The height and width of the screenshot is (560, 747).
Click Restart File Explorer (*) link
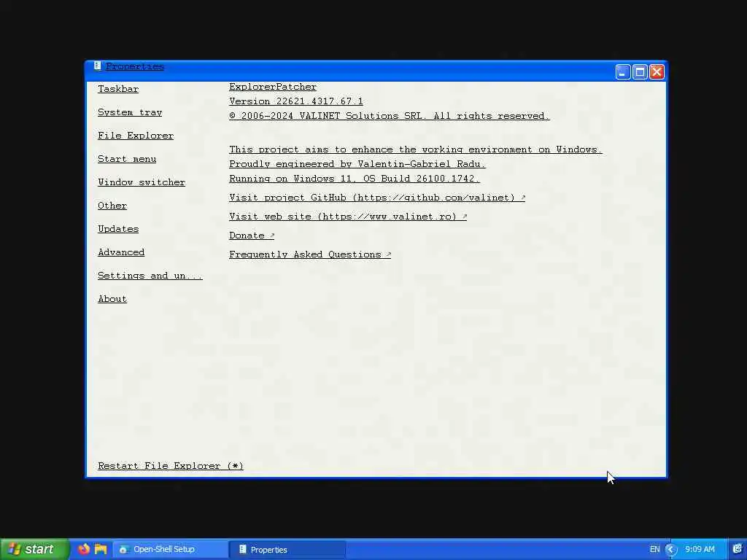[x=171, y=466]
